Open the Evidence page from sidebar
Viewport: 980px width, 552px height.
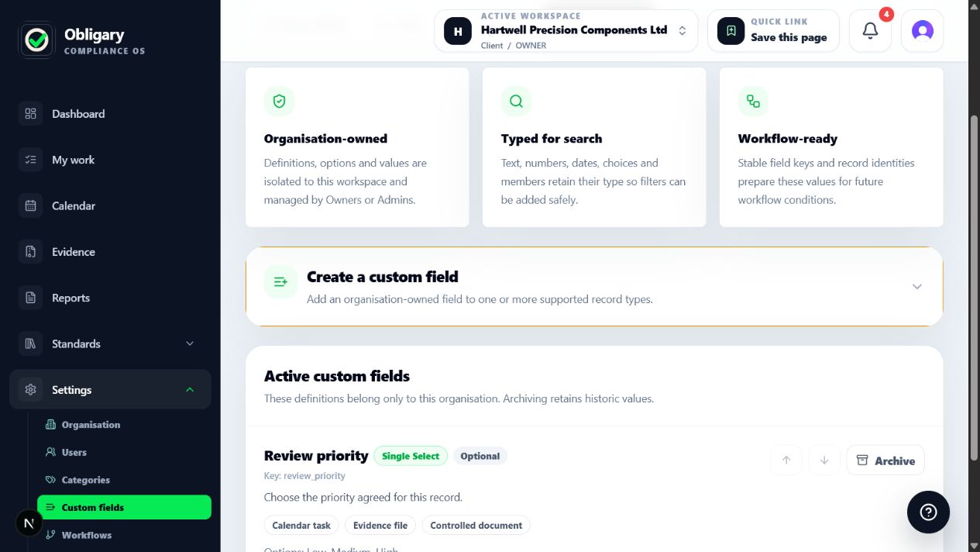110,252
